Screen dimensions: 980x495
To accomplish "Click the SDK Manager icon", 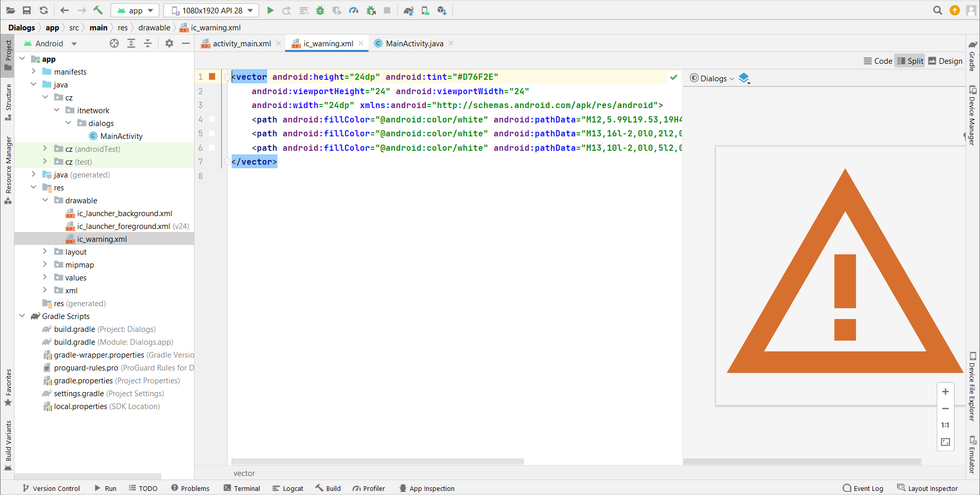I will pyautogui.click(x=442, y=10).
